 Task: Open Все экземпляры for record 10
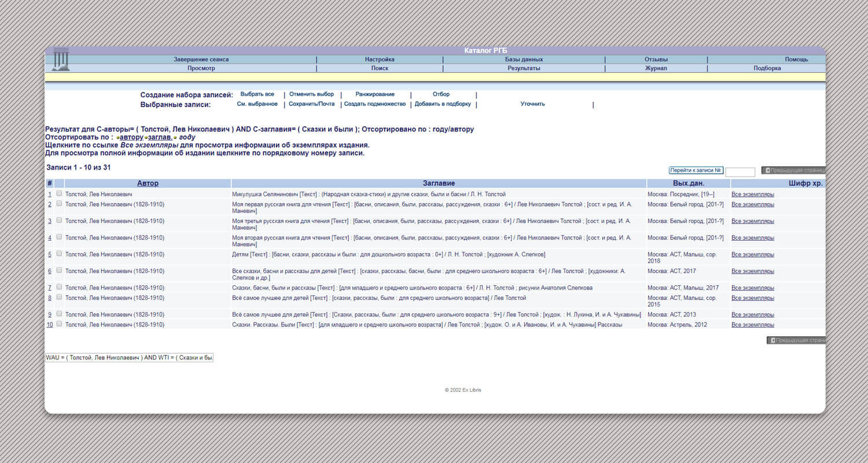[x=753, y=325]
